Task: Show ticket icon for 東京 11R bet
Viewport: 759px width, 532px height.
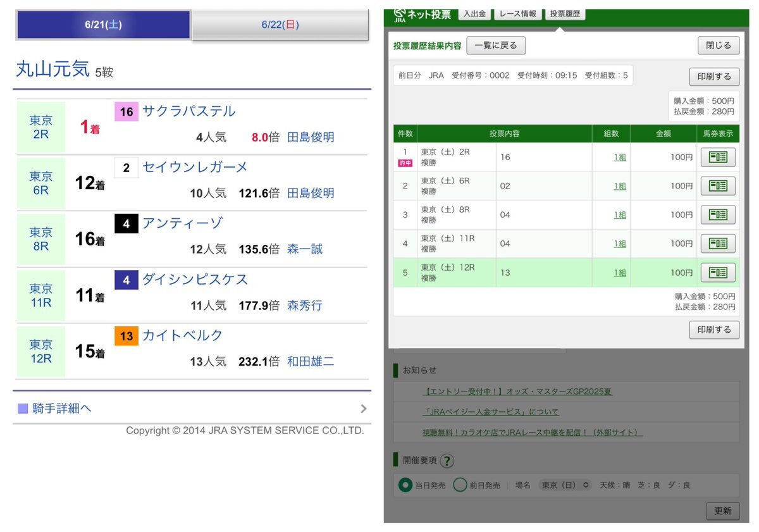Action: (x=718, y=244)
